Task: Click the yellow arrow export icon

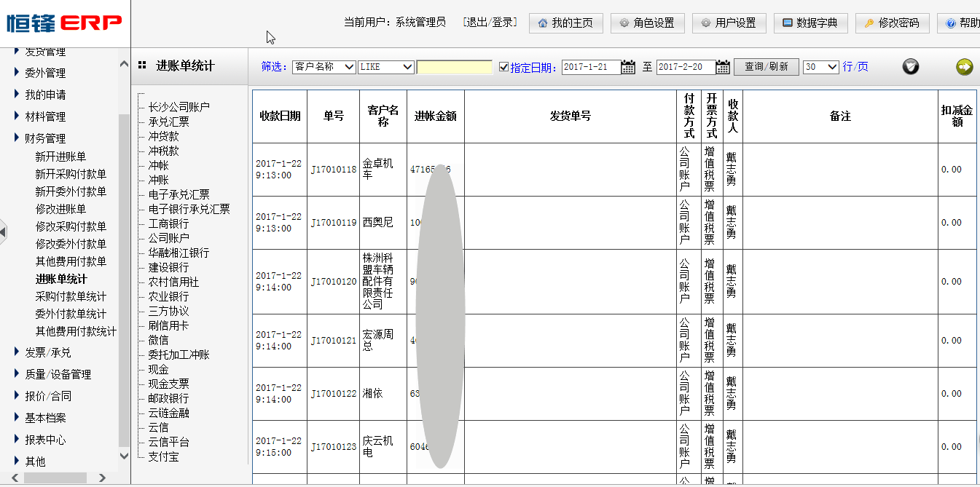Action: tap(963, 66)
